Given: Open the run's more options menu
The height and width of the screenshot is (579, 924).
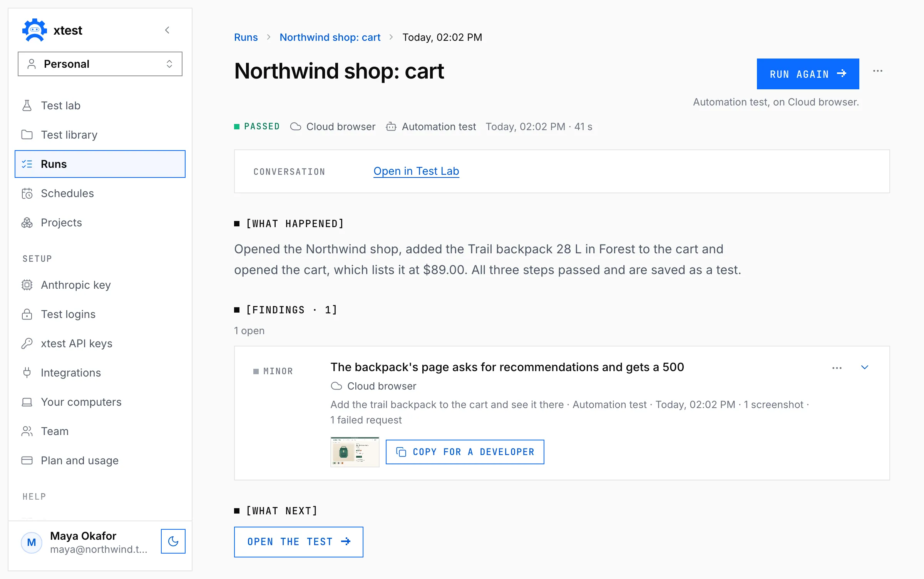Looking at the screenshot, I should (x=878, y=71).
